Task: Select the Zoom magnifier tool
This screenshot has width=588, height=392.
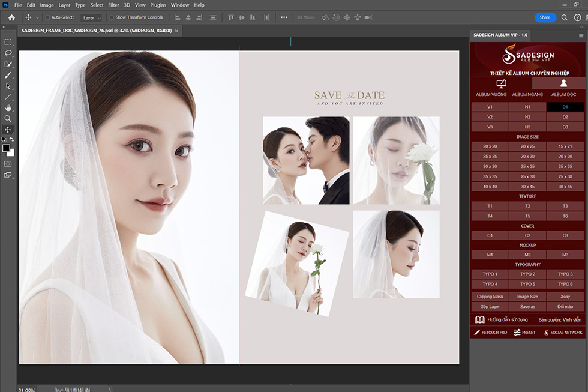Action: 8,118
